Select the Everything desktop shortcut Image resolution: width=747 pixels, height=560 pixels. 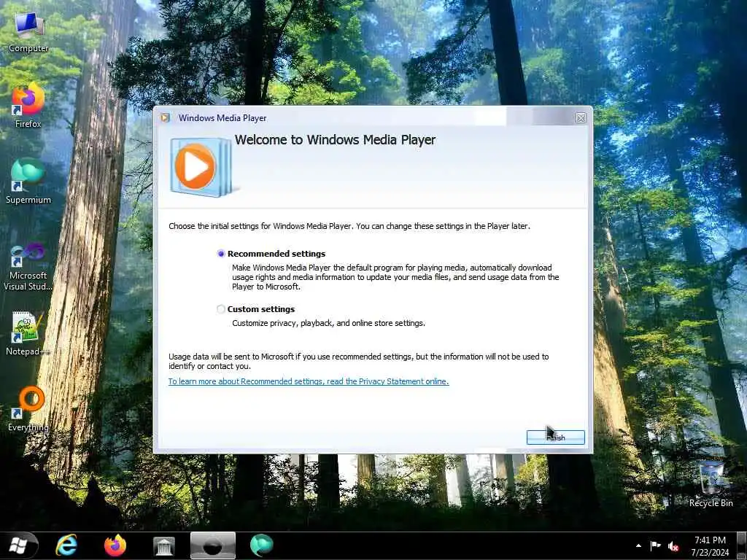click(28, 408)
